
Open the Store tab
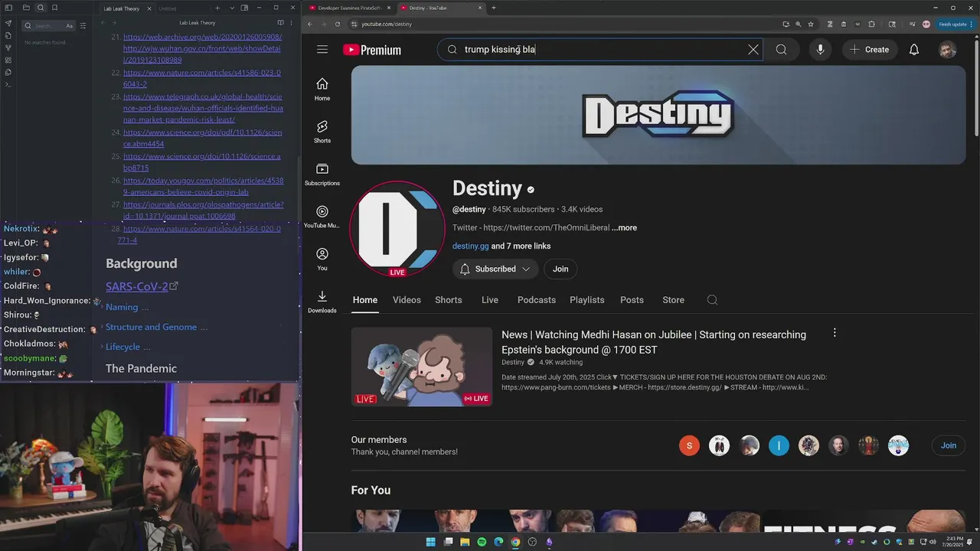(x=673, y=300)
